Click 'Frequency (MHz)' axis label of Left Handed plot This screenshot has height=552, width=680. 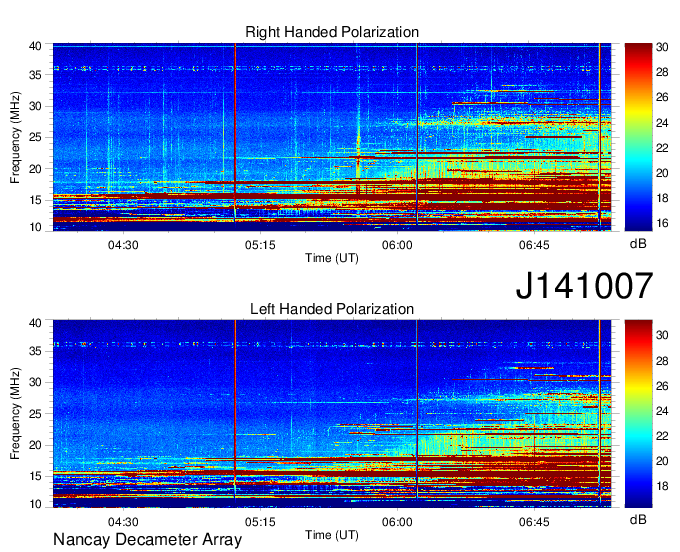coord(15,414)
